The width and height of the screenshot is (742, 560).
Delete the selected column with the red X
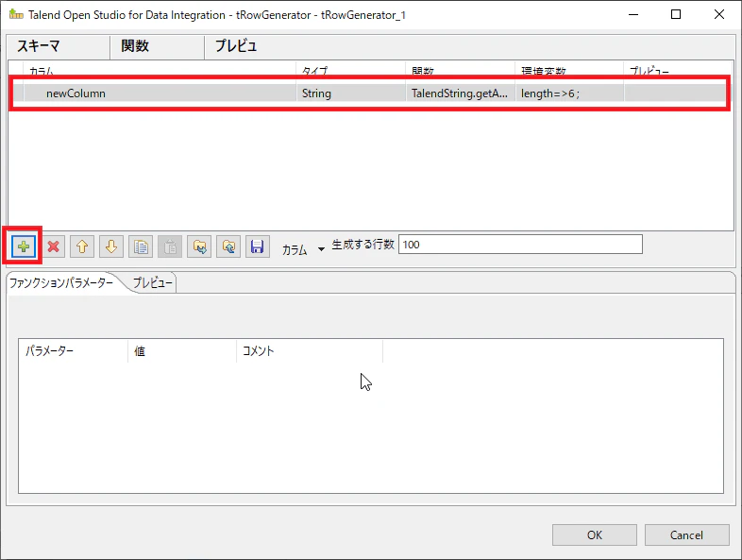53,246
